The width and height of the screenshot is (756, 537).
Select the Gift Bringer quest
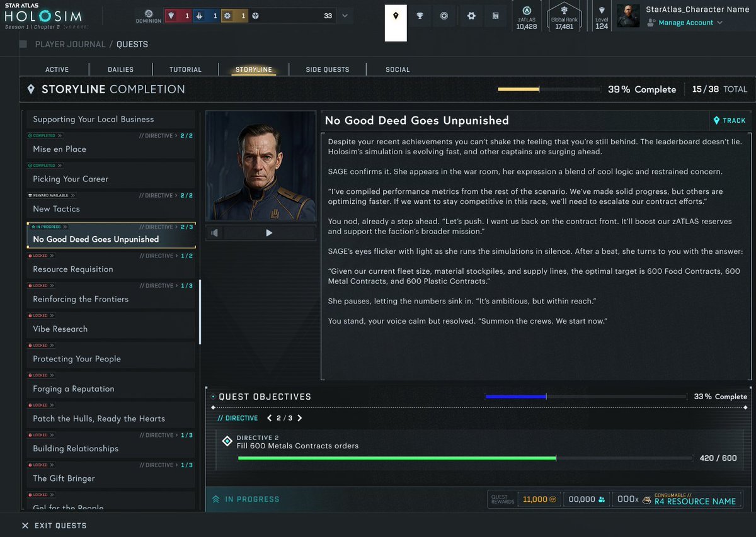tap(111, 473)
